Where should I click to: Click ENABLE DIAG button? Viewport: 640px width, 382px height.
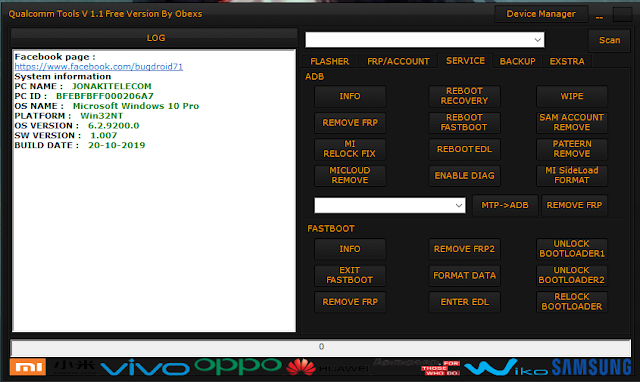464,175
